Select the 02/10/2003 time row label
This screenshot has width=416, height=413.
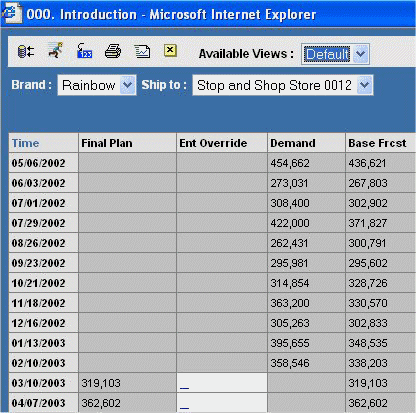[x=43, y=363]
